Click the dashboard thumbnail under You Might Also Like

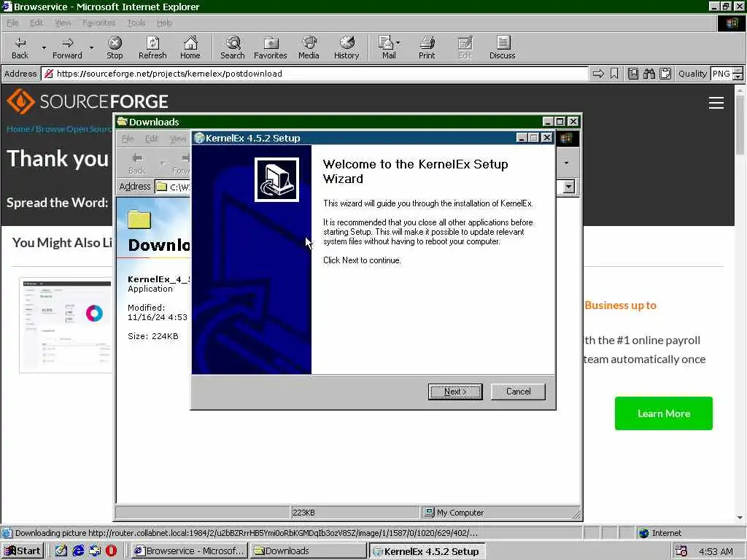click(66, 324)
